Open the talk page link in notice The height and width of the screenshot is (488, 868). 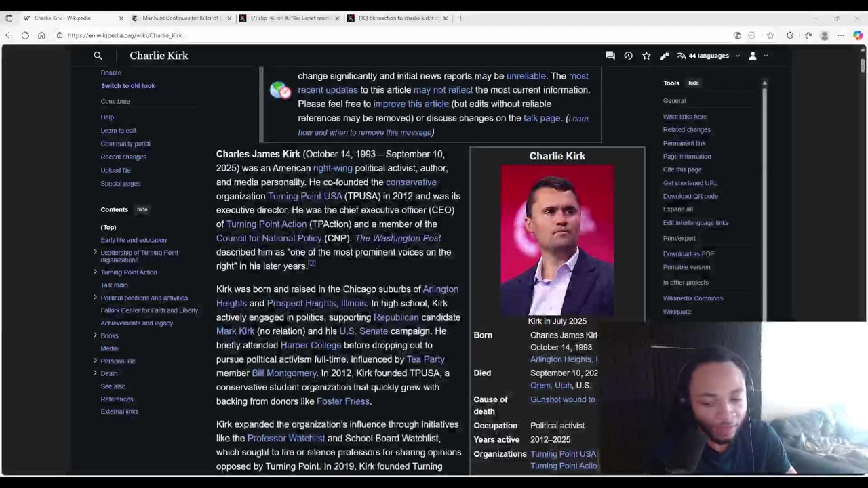click(x=542, y=118)
